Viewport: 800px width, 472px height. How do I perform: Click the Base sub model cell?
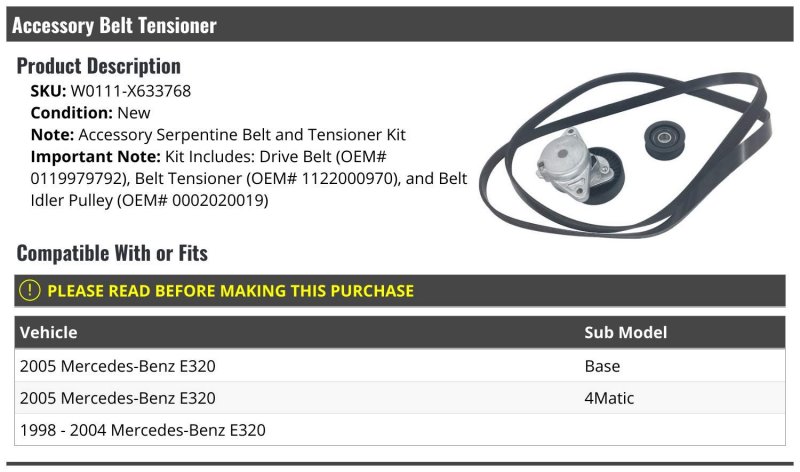(602, 366)
